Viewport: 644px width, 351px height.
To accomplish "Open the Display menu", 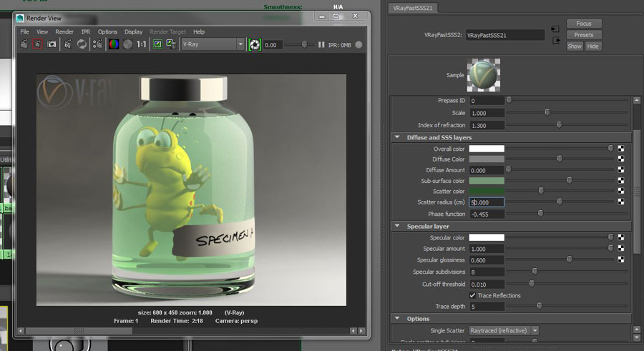I will click(x=134, y=31).
